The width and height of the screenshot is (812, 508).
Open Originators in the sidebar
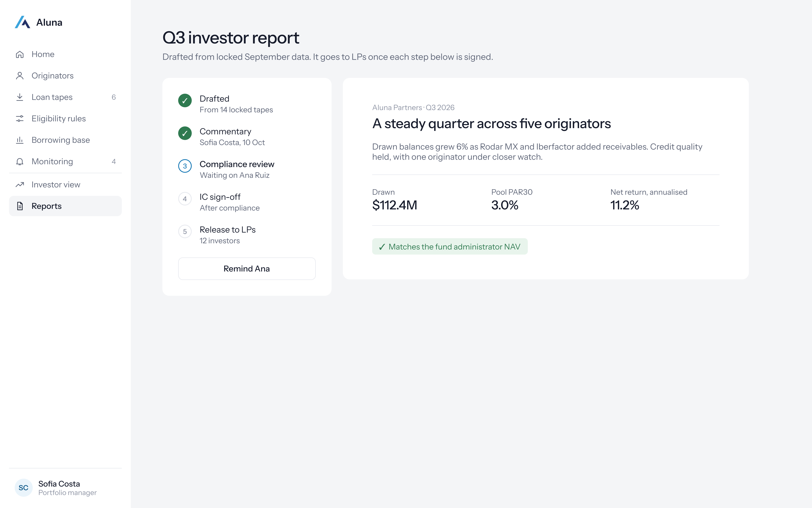(65, 76)
